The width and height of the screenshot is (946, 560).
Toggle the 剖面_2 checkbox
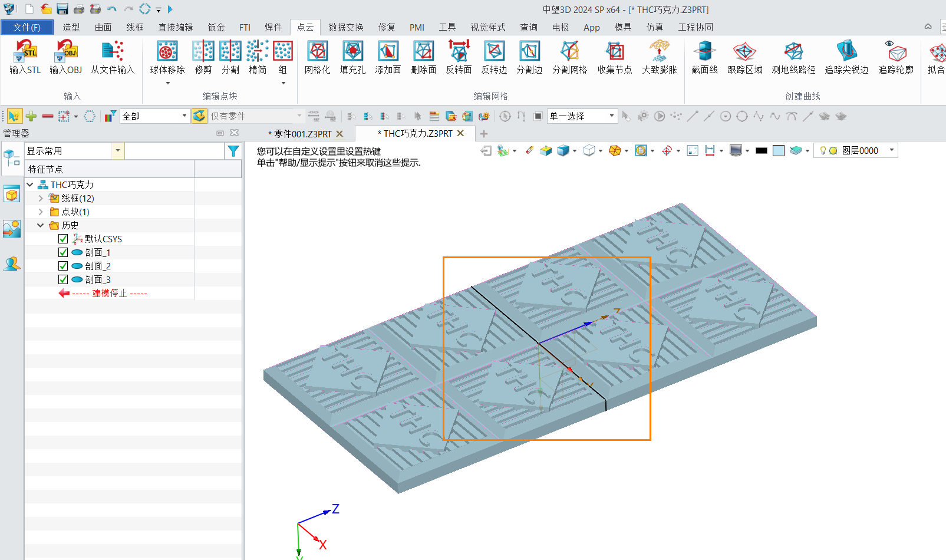pos(63,266)
